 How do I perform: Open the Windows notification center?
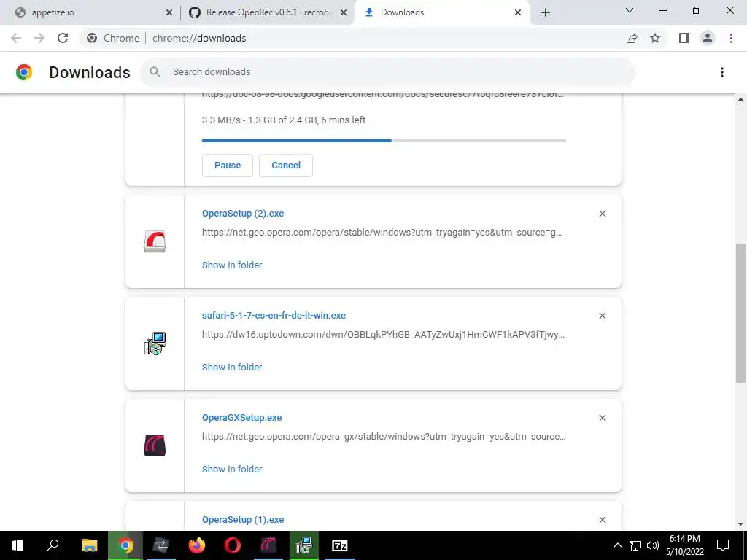(723, 545)
